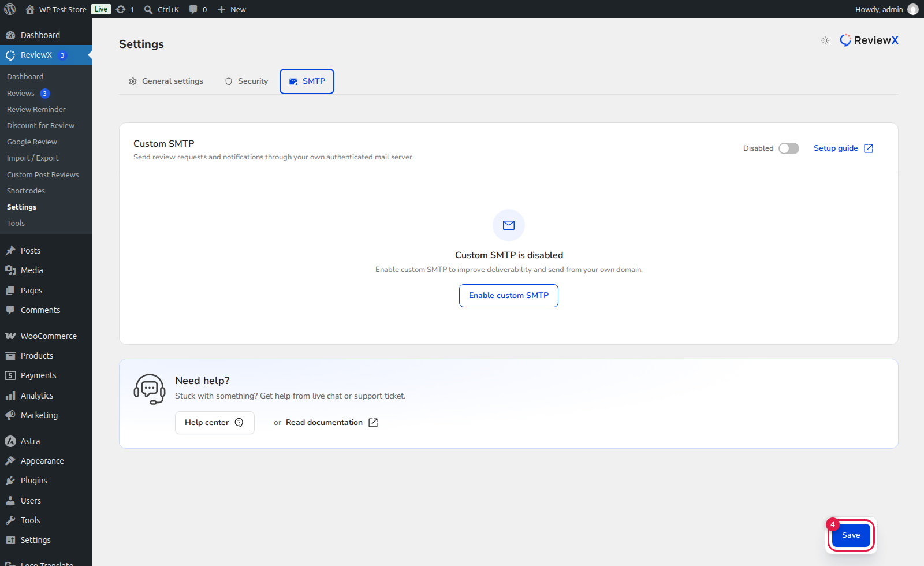Open the New content menu
The width and height of the screenshot is (924, 566).
tap(232, 9)
